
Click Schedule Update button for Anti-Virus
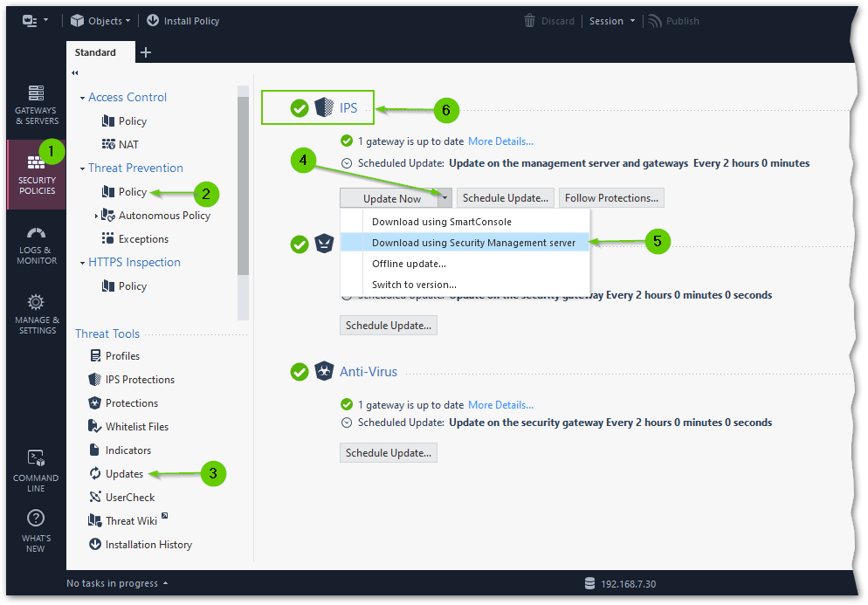[x=388, y=453]
